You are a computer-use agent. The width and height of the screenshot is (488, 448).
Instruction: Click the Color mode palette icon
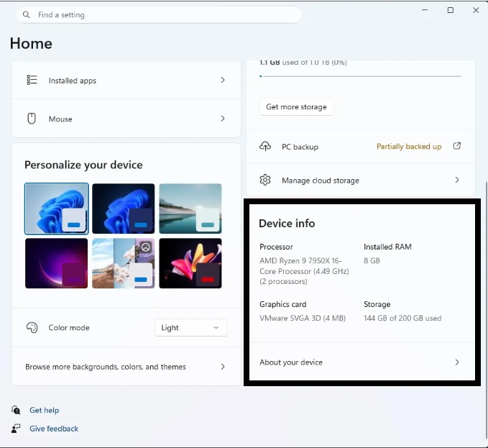click(32, 328)
